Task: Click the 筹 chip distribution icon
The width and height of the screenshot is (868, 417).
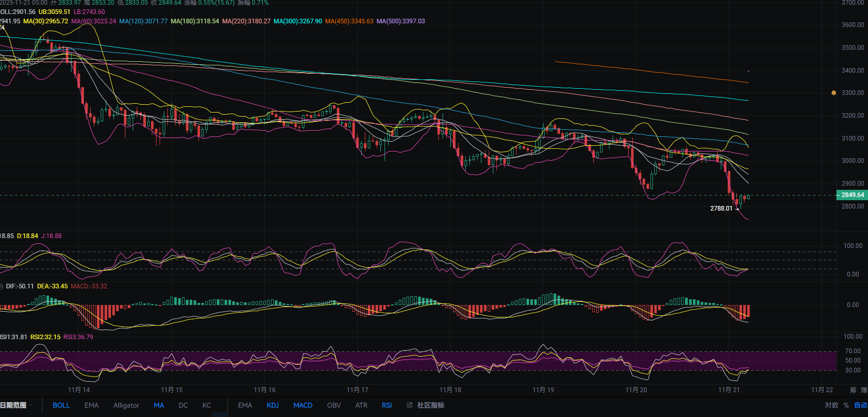Action: coord(853,390)
